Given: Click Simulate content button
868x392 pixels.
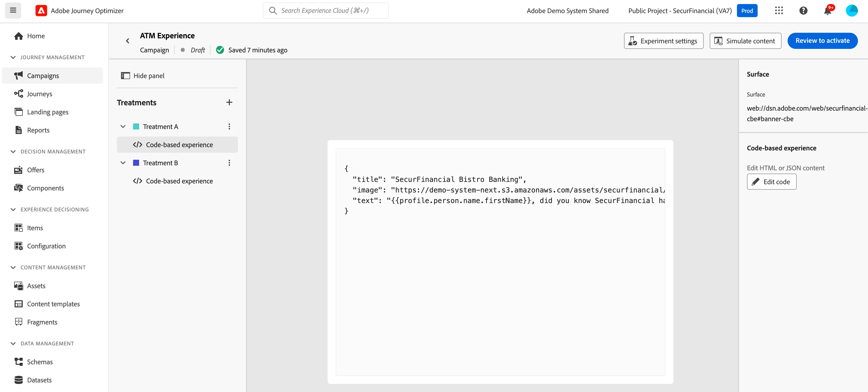Looking at the screenshot, I should 745,41.
